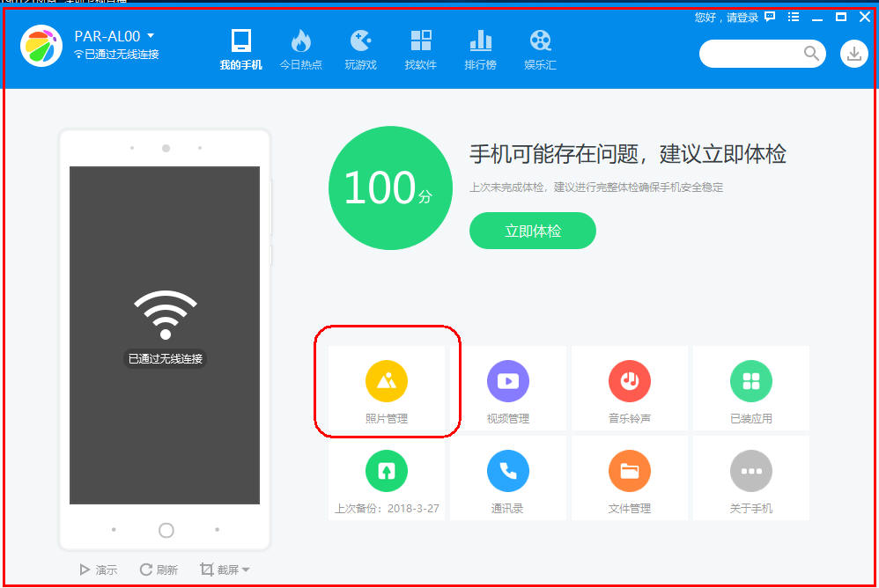Open the backup tile dated 2018-3-27
Viewport: 879px width, 588px height.
coord(387,478)
